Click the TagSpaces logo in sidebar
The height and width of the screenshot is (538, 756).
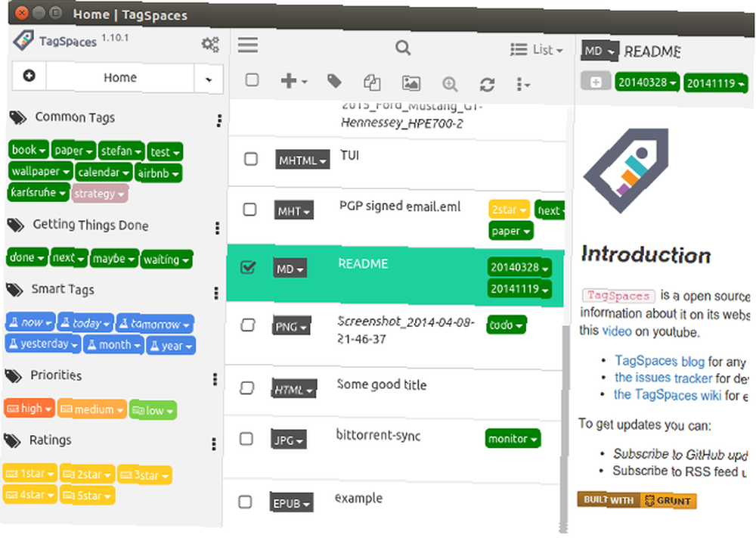tap(23, 40)
